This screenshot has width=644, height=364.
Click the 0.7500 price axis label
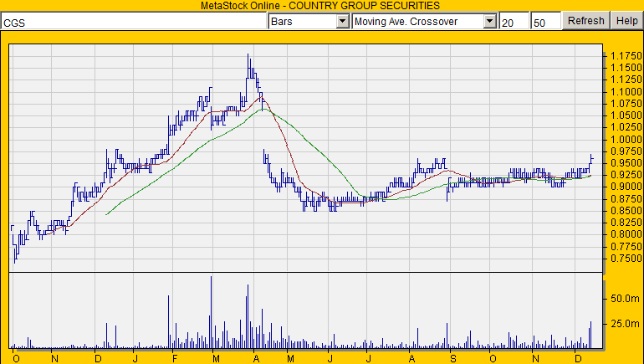(626, 259)
